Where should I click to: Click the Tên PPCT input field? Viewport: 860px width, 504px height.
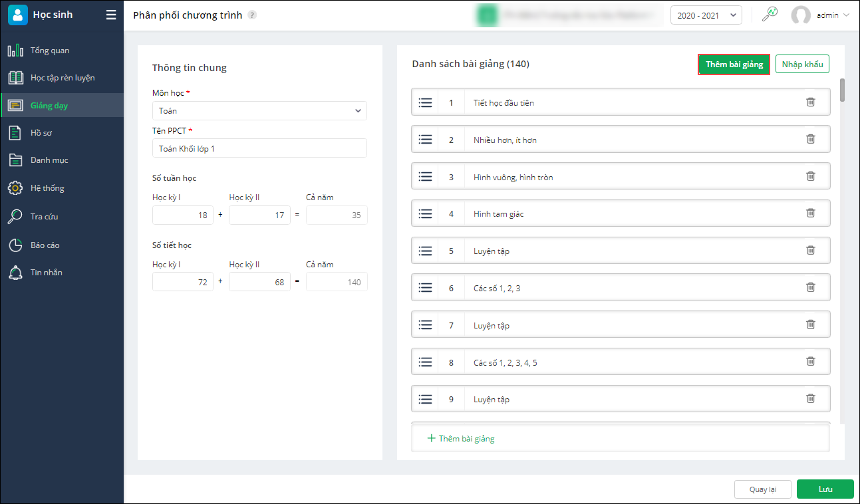tap(259, 148)
